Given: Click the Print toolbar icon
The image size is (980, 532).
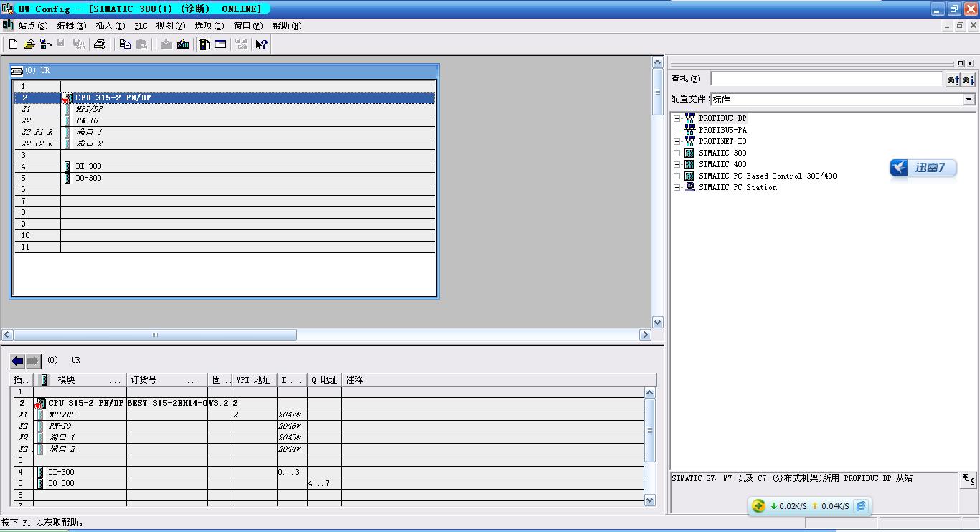Looking at the screenshot, I should (x=100, y=44).
